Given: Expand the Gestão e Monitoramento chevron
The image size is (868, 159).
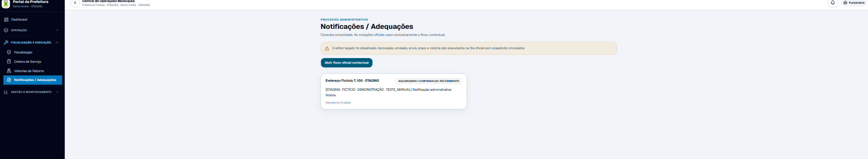Looking at the screenshot, I should (x=57, y=92).
